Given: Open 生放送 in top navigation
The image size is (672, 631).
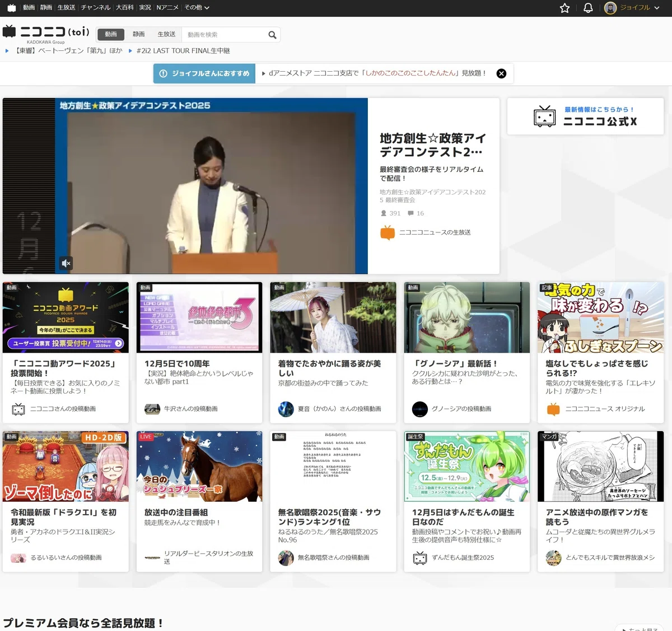Looking at the screenshot, I should (x=66, y=8).
